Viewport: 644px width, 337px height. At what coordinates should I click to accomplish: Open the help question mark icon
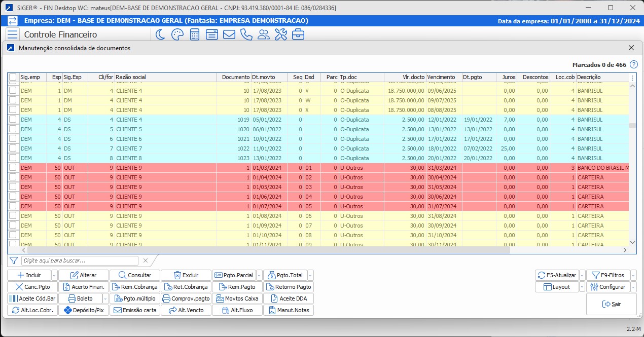point(633,65)
